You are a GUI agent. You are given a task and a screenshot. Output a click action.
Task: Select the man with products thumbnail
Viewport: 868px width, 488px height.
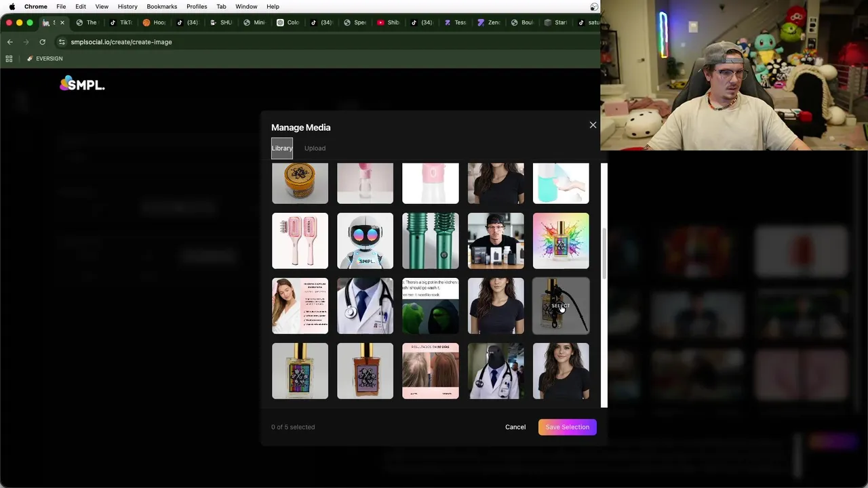point(496,241)
